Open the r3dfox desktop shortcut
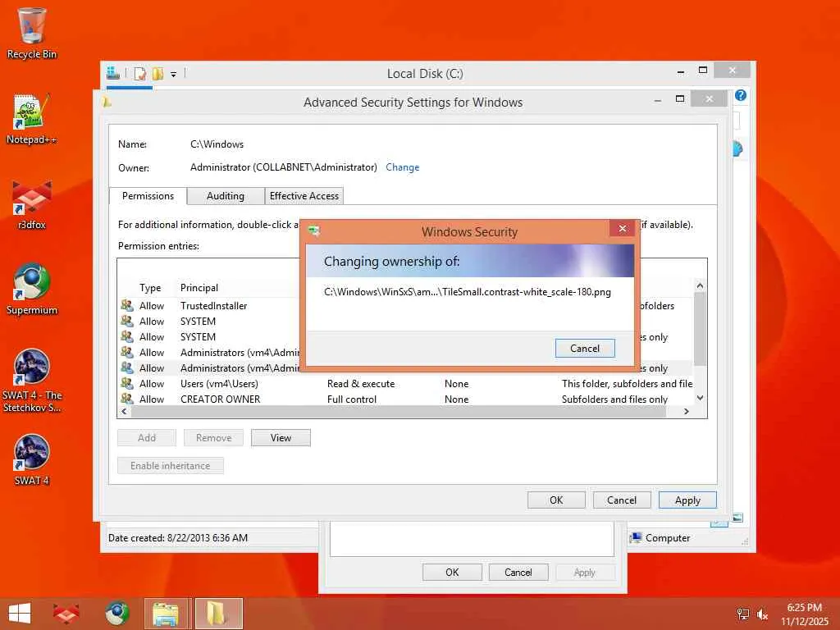Image resolution: width=840 pixels, height=630 pixels. pos(32,204)
